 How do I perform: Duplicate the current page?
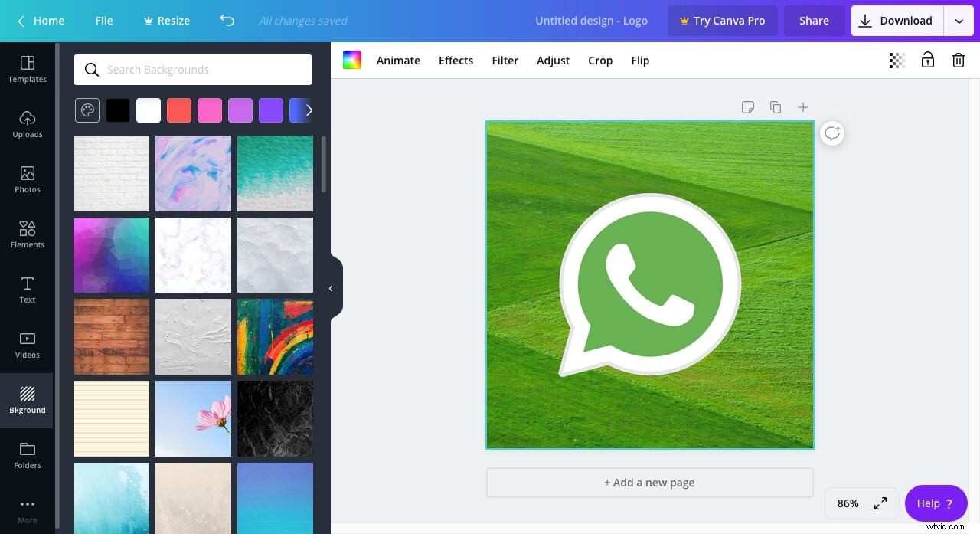pos(775,107)
